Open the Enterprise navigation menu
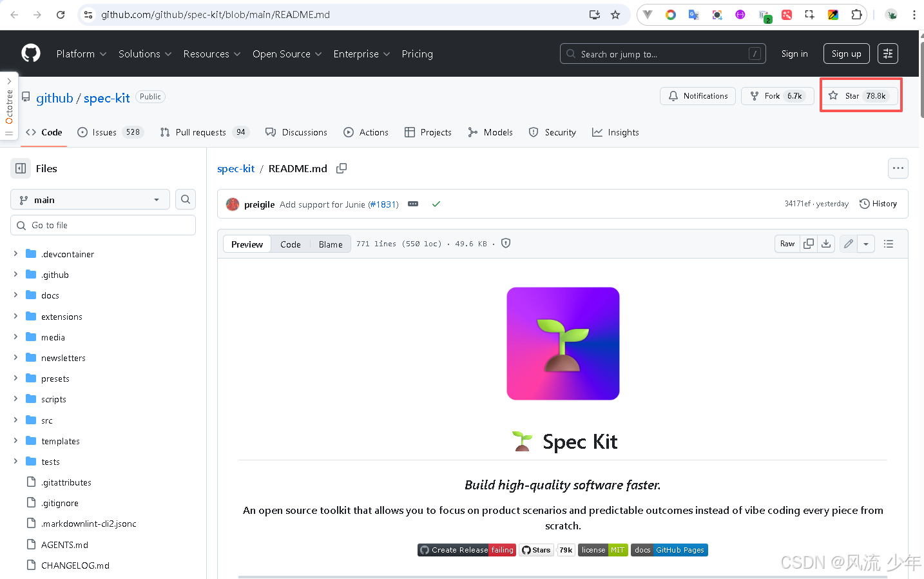924x579 pixels. pyautogui.click(x=361, y=54)
